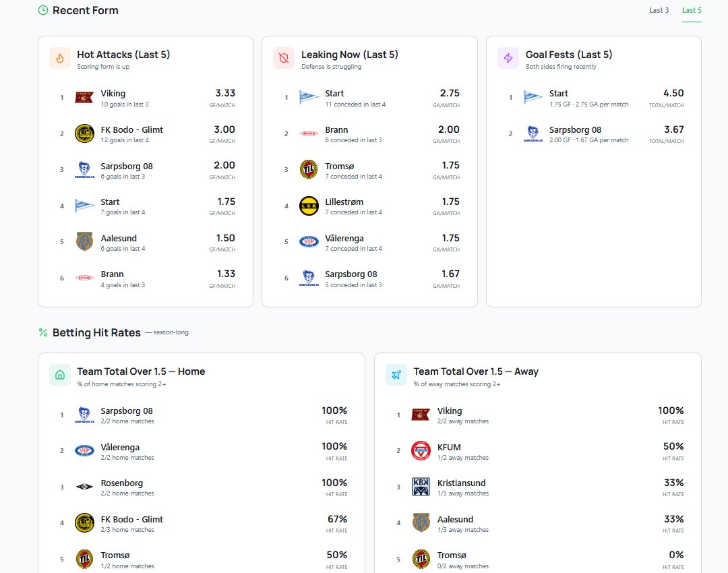Click the 'season-long' label
This screenshot has height=573, width=728.
pyautogui.click(x=171, y=332)
